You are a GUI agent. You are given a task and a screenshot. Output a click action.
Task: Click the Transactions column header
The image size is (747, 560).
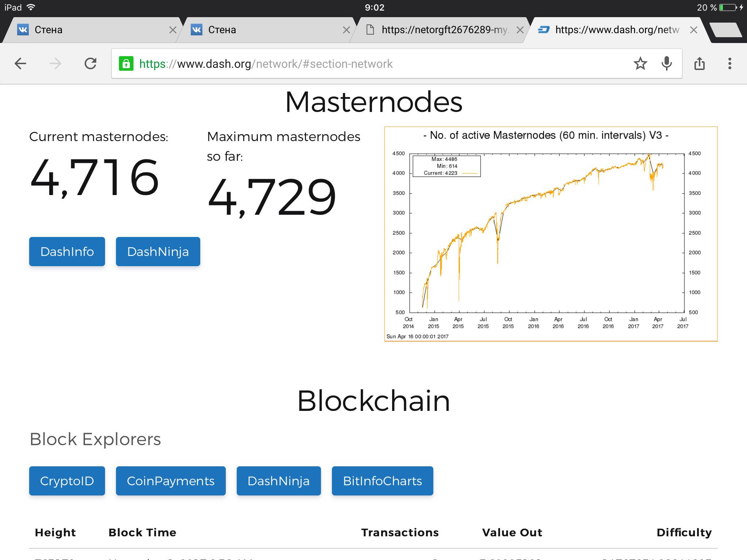[400, 533]
